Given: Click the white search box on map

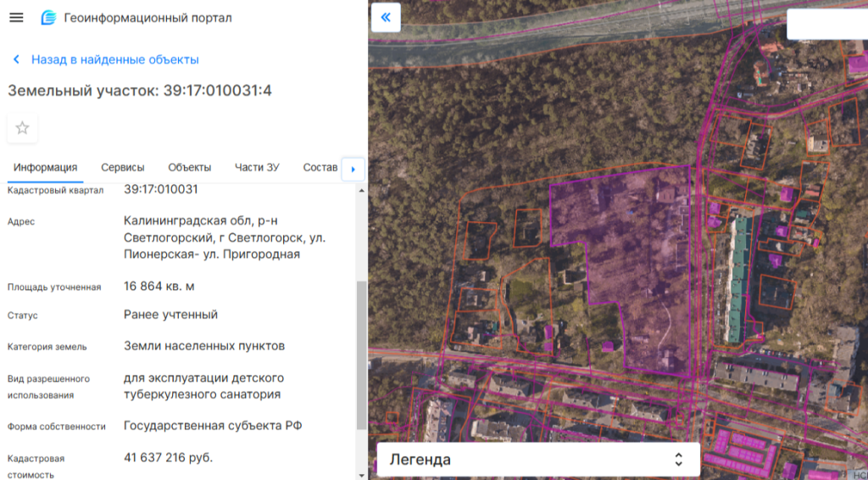Looking at the screenshot, I should [x=826, y=25].
